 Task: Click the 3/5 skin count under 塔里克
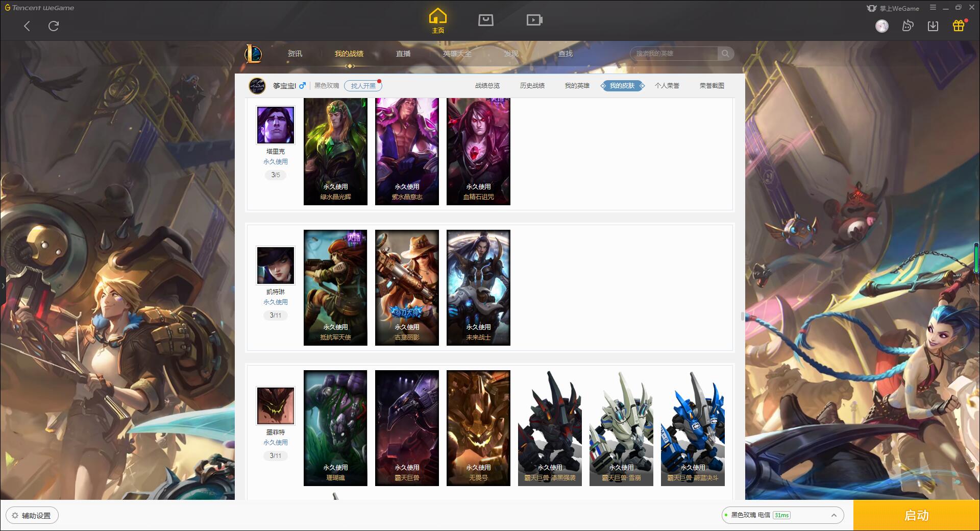[x=276, y=175]
